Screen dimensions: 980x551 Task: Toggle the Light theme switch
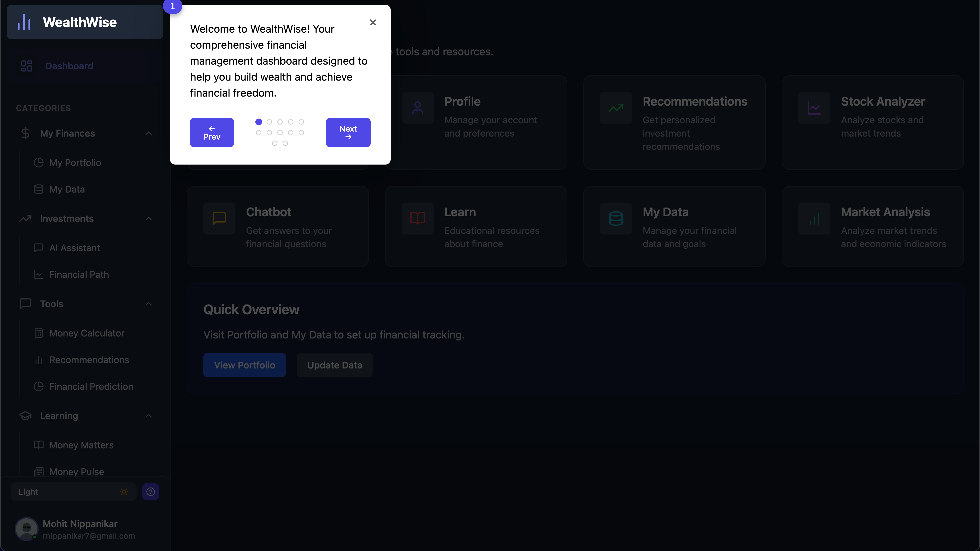[73, 492]
